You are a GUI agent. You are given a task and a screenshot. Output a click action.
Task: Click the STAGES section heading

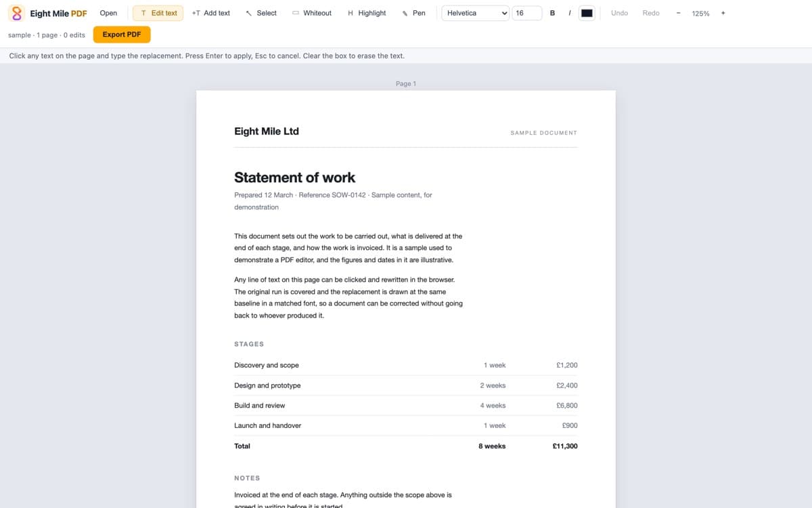tap(249, 344)
